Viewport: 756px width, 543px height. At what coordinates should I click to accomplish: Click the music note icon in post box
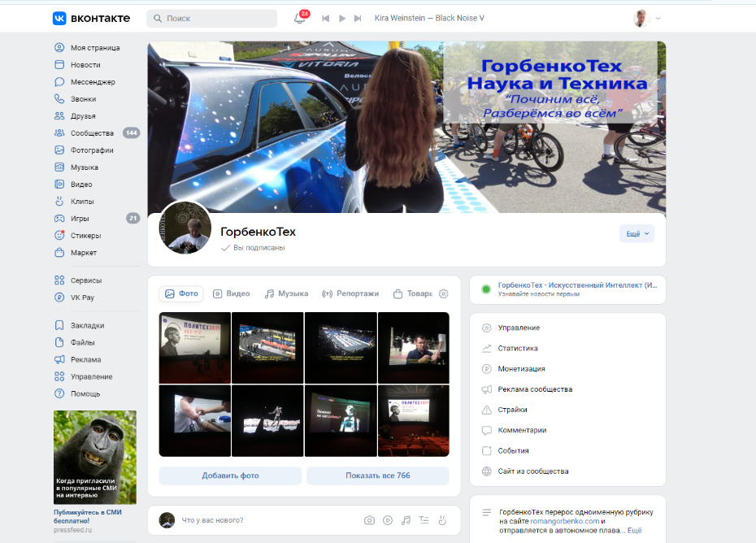click(406, 520)
